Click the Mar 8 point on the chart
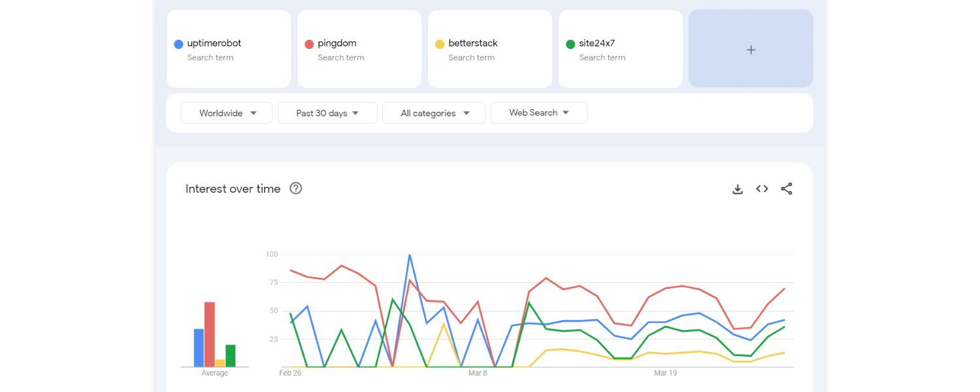The image size is (980, 392). point(478,366)
